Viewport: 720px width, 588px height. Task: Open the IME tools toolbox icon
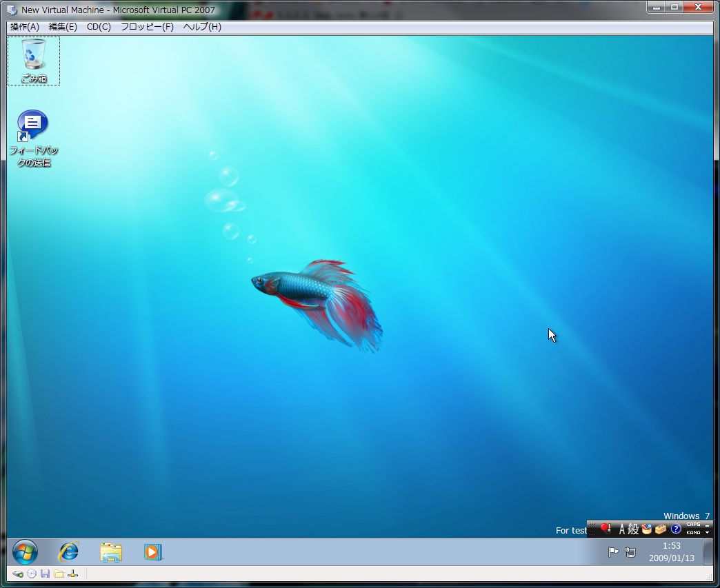[660, 529]
